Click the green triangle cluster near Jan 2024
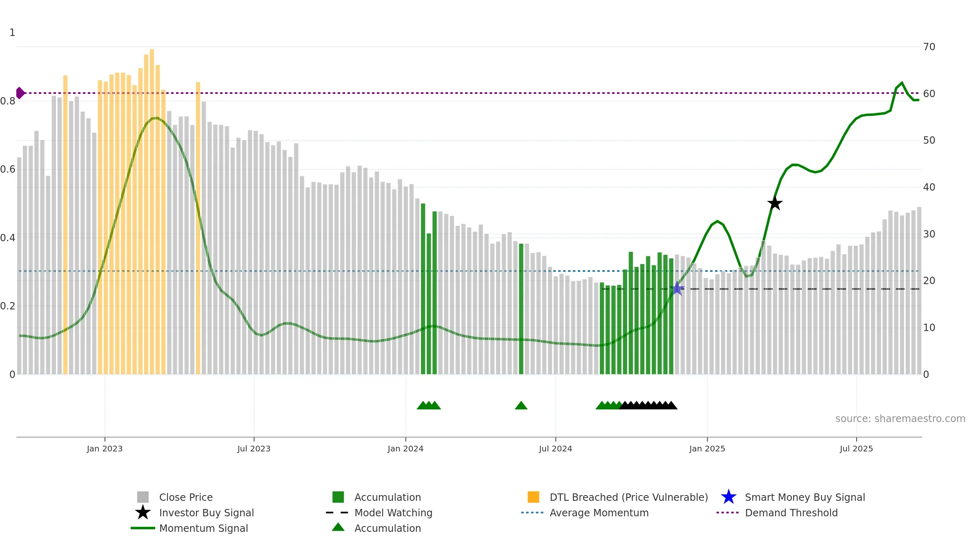 [x=429, y=405]
